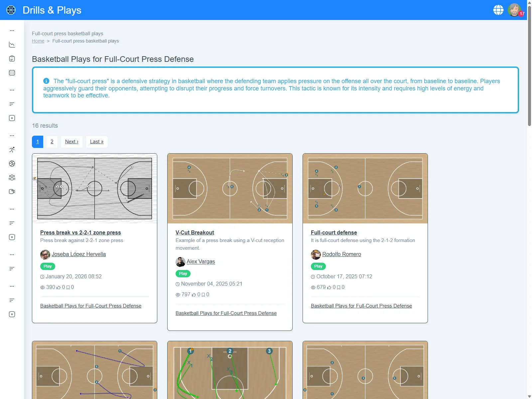Click the basketball logo in header
Screen dimensions: 532x399
click(x=11, y=10)
